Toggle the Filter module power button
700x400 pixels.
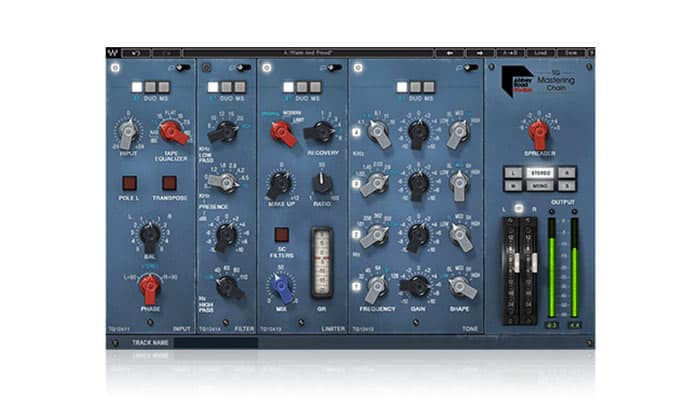(x=206, y=68)
